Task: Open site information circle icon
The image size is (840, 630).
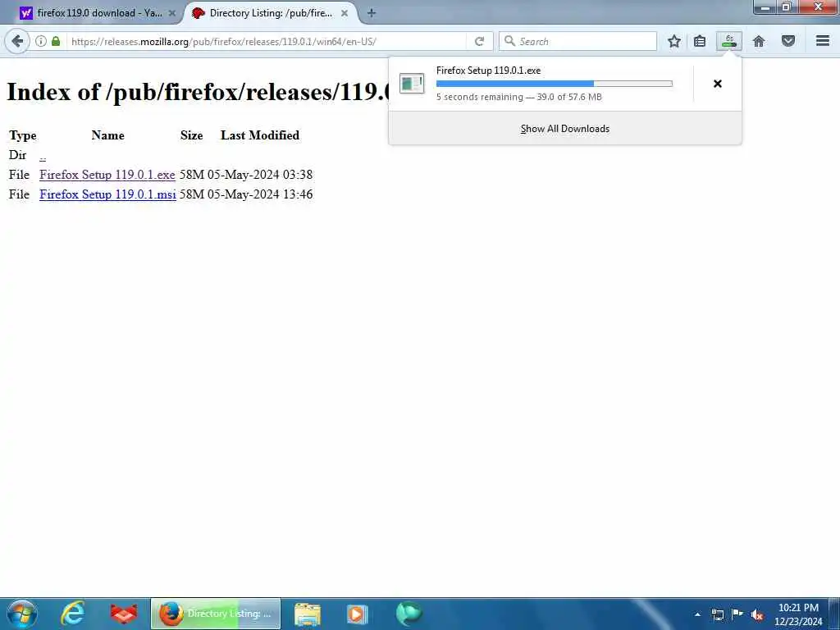Action: (41, 41)
